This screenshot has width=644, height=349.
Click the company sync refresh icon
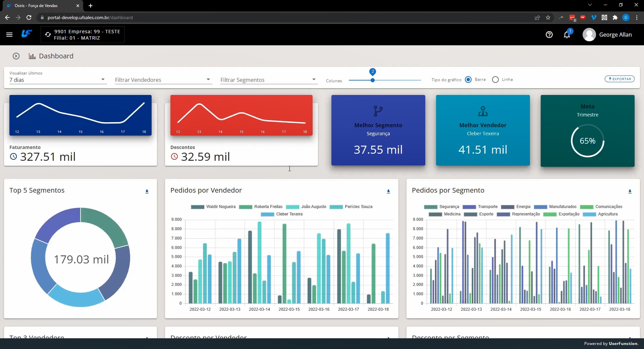click(48, 35)
